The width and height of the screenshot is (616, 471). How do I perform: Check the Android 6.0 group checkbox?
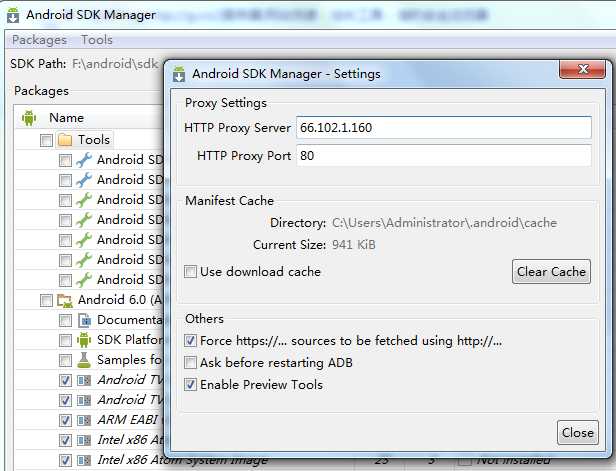tap(46, 301)
